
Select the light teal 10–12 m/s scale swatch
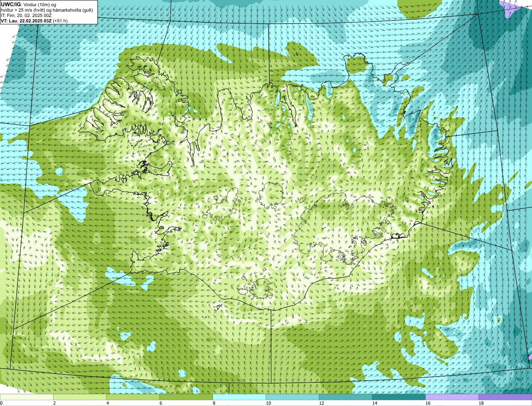(x=293, y=397)
